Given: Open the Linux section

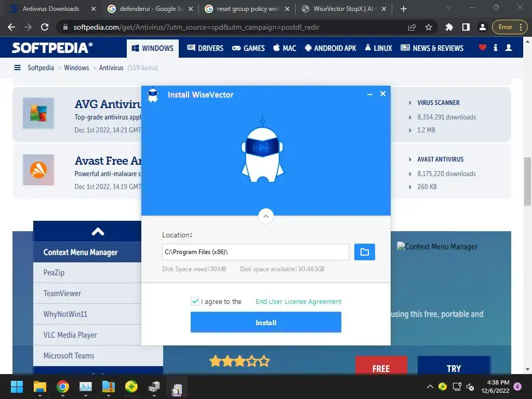Looking at the screenshot, I should [378, 48].
